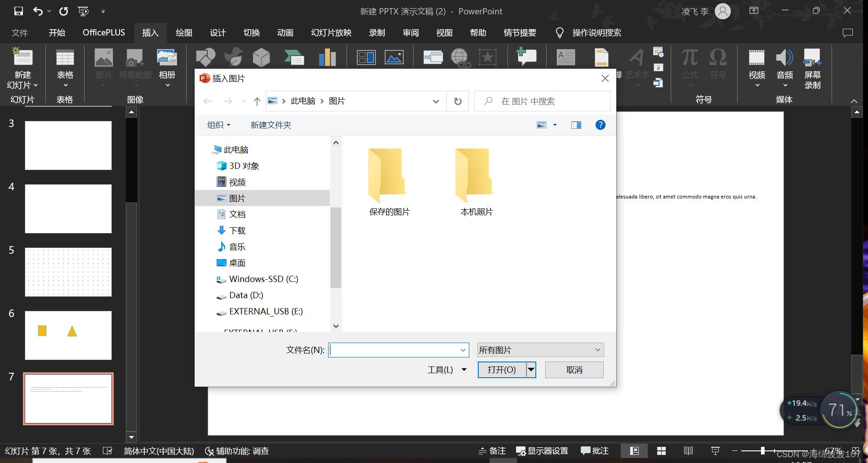Toggle the preview pane in dialog
Screen dimensions: 868x463
[576, 125]
